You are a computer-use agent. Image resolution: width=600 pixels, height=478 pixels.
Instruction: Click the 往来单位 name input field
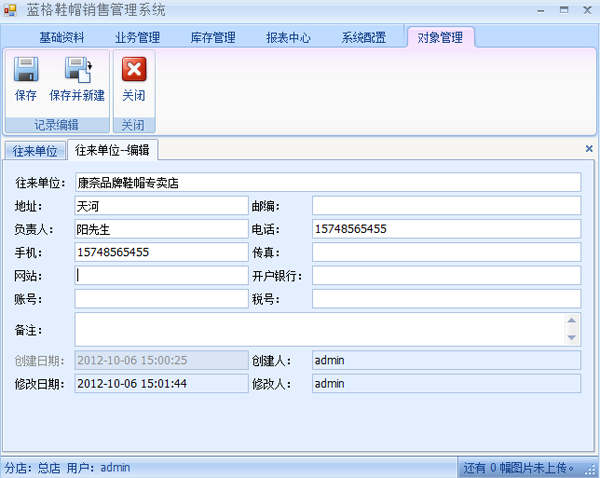(x=327, y=183)
